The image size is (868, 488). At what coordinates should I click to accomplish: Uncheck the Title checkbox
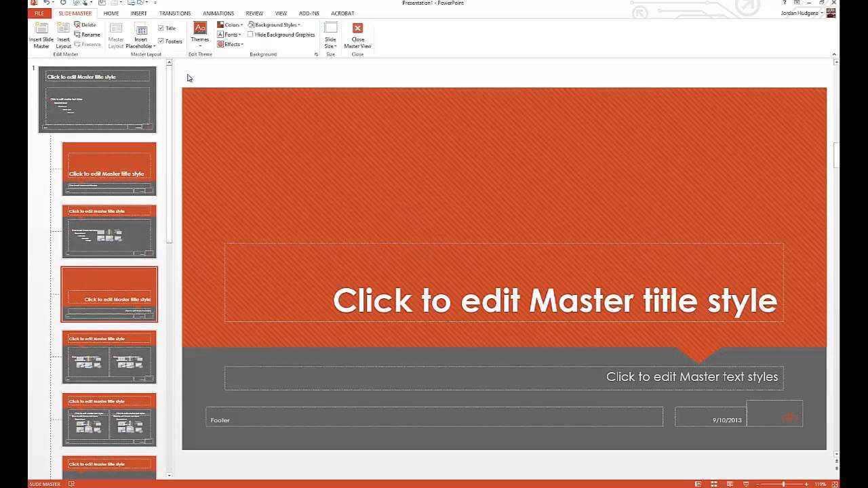(x=161, y=28)
